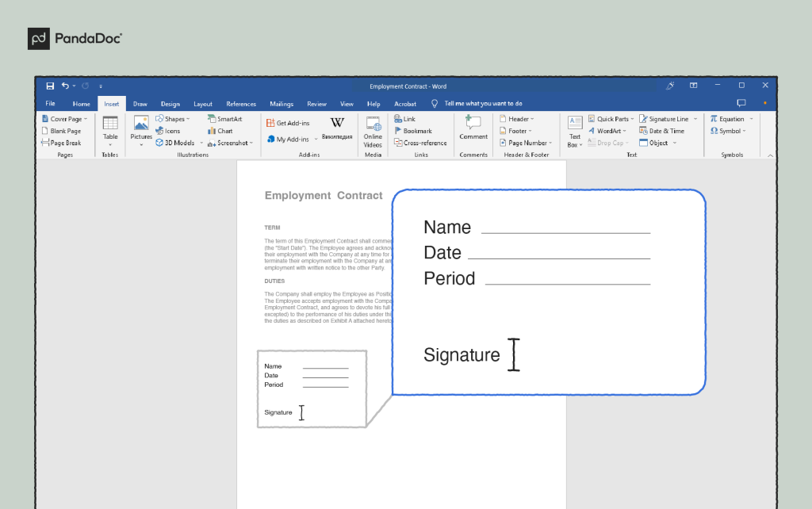The height and width of the screenshot is (509, 812).
Task: Click the pen Coming Soon icon
Action: point(670,86)
